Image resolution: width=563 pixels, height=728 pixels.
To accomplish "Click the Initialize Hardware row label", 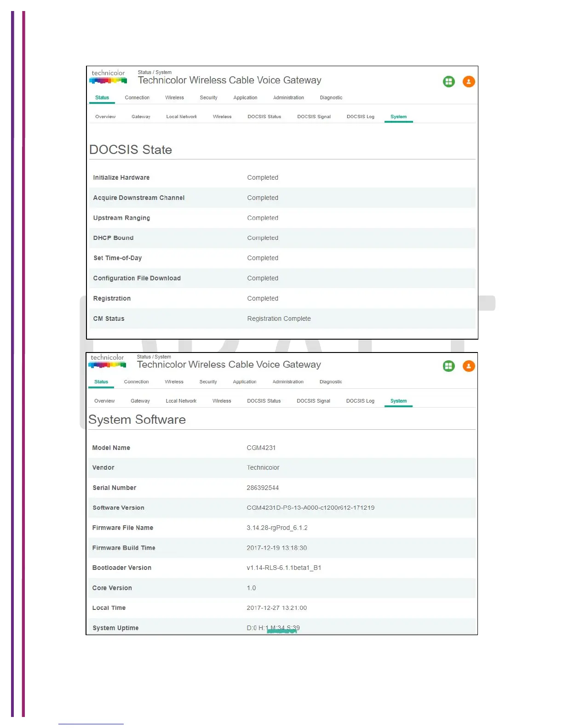I will point(121,178).
